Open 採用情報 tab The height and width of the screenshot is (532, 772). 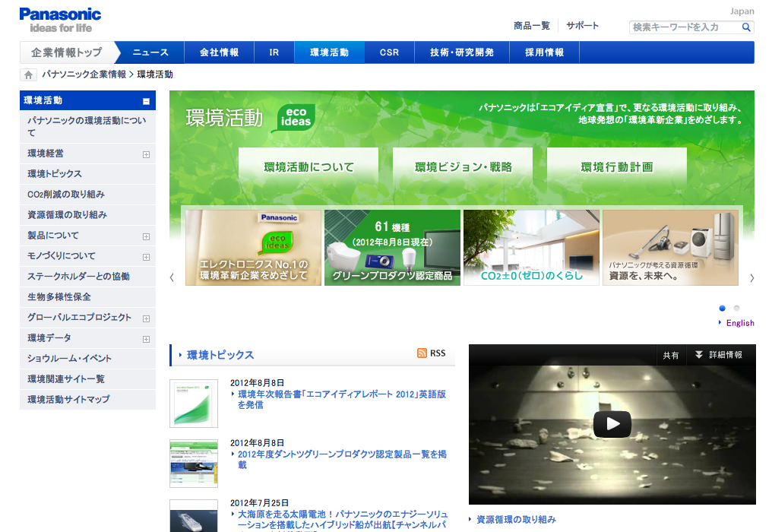point(544,52)
